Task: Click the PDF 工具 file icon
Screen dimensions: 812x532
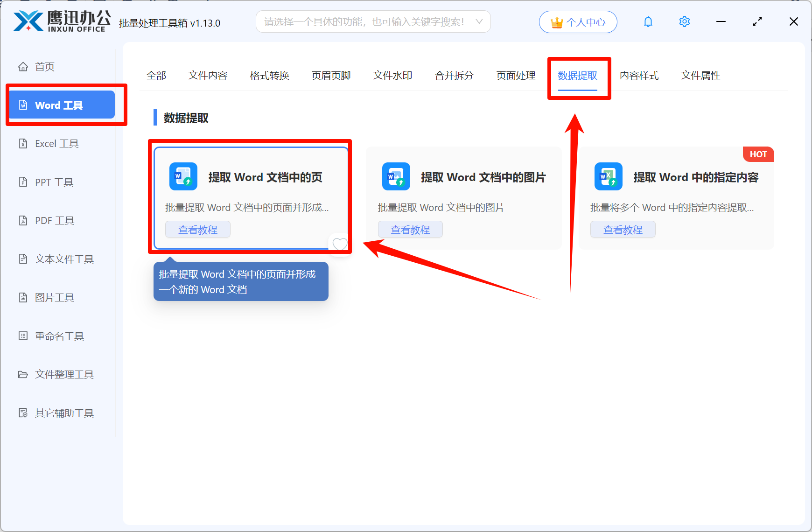Action: [23, 220]
